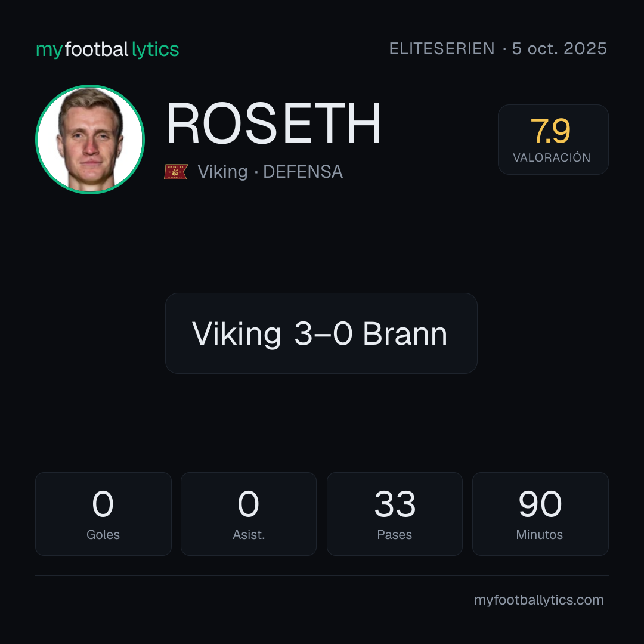This screenshot has width=644, height=644.
Task: Click Viking in the match result box
Action: point(236,333)
